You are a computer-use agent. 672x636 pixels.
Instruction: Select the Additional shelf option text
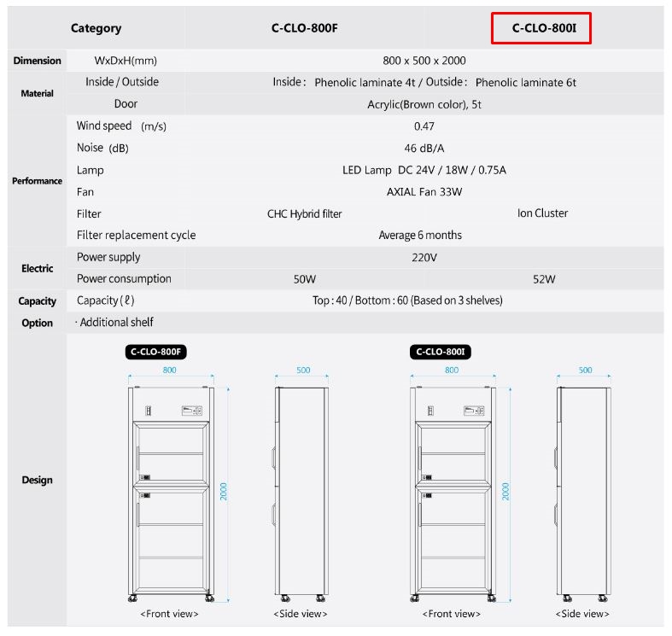115,323
